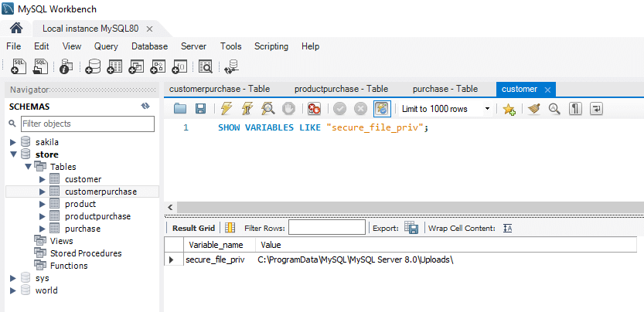Expand the purchase table node
644x312 pixels.
click(42, 229)
